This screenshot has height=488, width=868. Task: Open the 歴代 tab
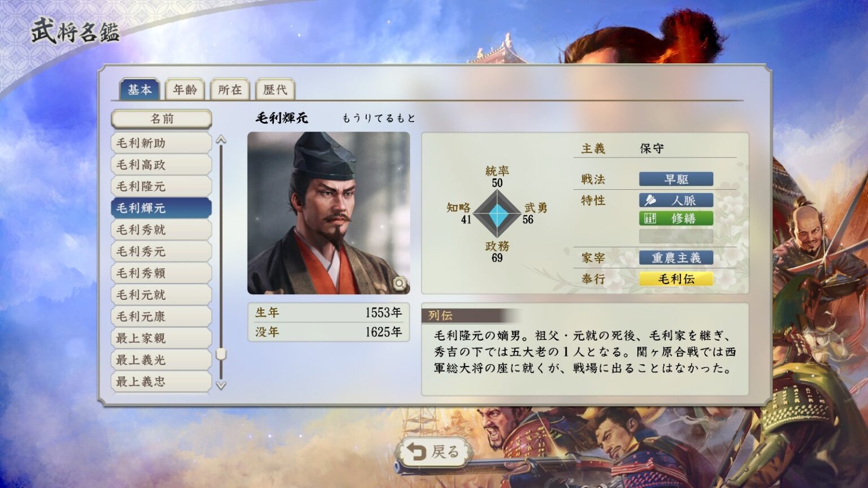point(275,90)
